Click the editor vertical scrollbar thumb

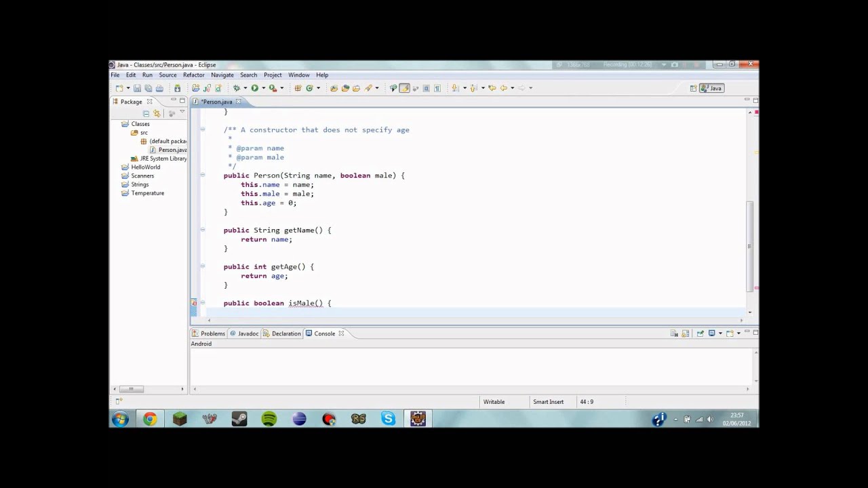coord(750,245)
